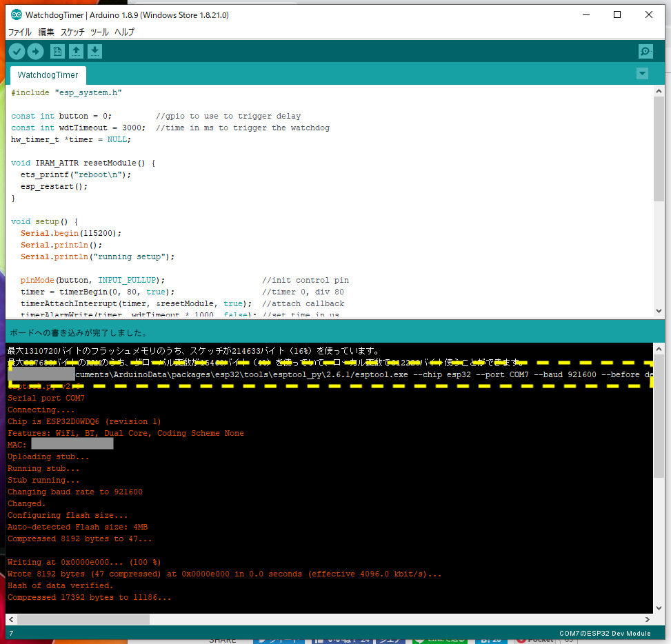Viewport: 671px width, 644px height.
Task: Click the console vertical scrollbar thumb
Action: coord(659,416)
